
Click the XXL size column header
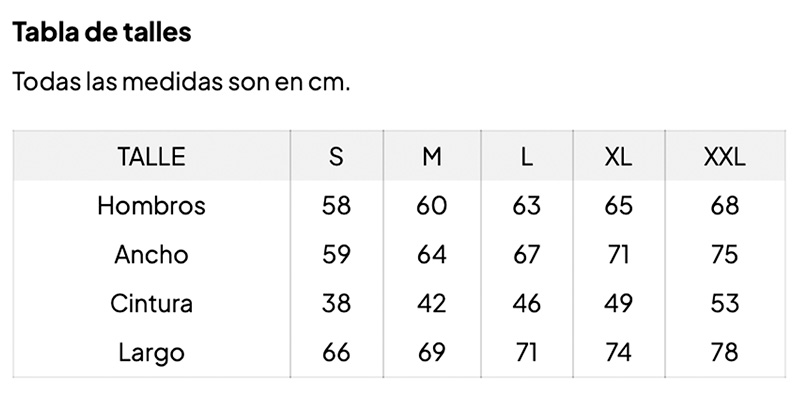pyautogui.click(x=724, y=156)
